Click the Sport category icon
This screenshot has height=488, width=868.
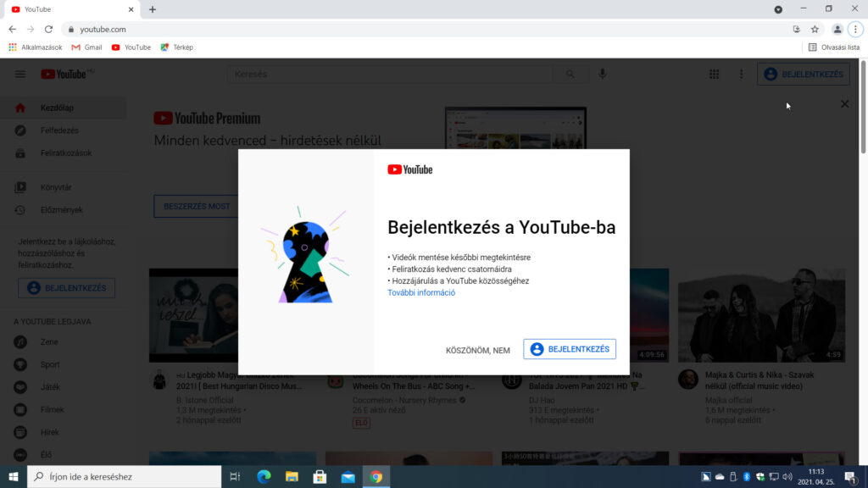click(x=20, y=364)
